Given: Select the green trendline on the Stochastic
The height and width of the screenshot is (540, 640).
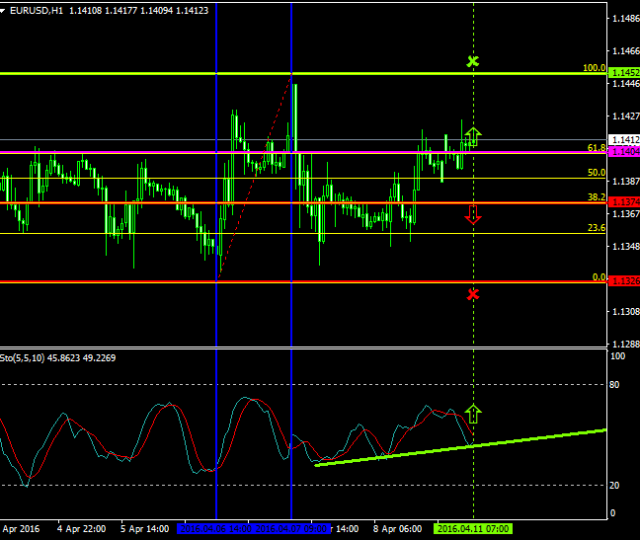Looking at the screenshot, I should tap(460, 447).
